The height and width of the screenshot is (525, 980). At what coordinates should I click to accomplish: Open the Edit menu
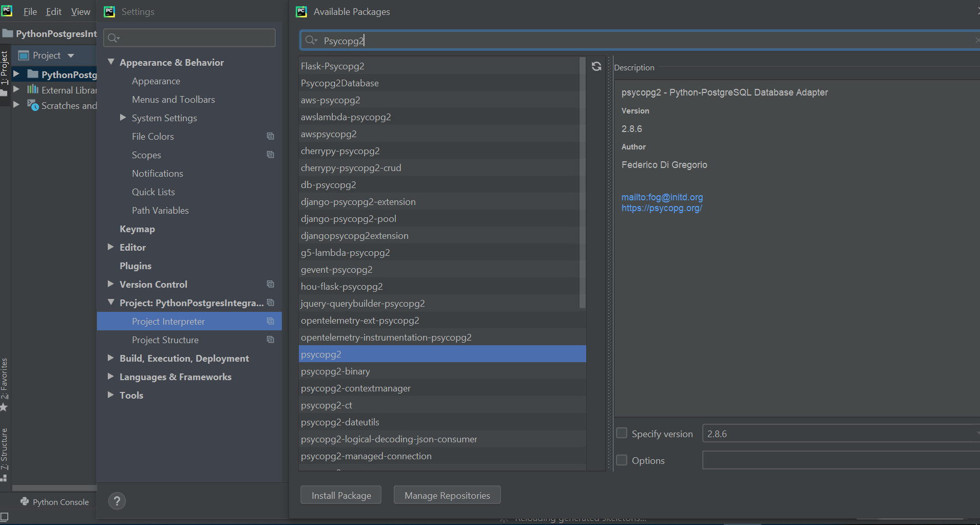pos(53,12)
